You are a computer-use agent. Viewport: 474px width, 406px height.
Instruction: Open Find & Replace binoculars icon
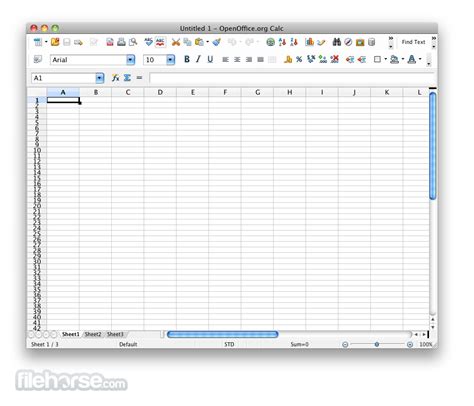337,42
